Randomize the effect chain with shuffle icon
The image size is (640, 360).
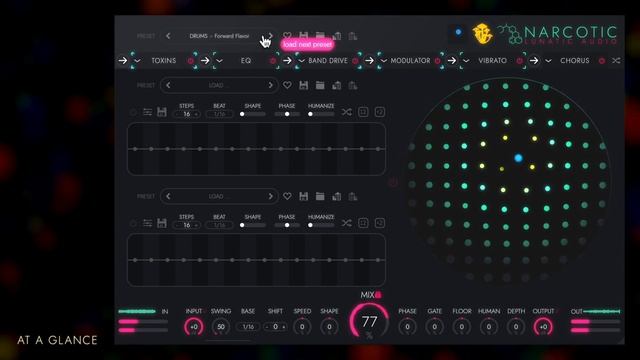coord(616,60)
